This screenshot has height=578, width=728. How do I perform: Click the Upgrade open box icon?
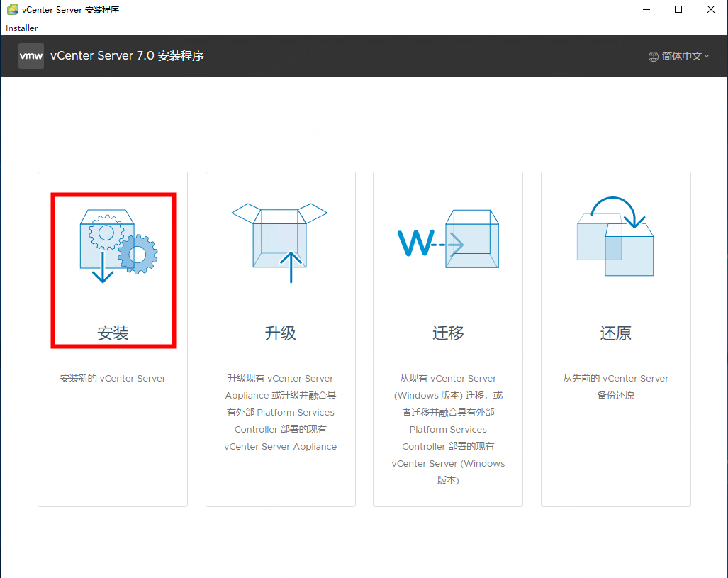click(x=279, y=243)
